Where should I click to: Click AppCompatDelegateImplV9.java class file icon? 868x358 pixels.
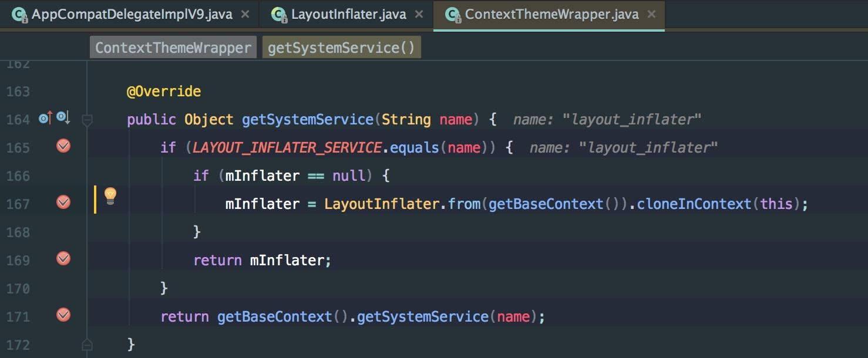pos(20,15)
